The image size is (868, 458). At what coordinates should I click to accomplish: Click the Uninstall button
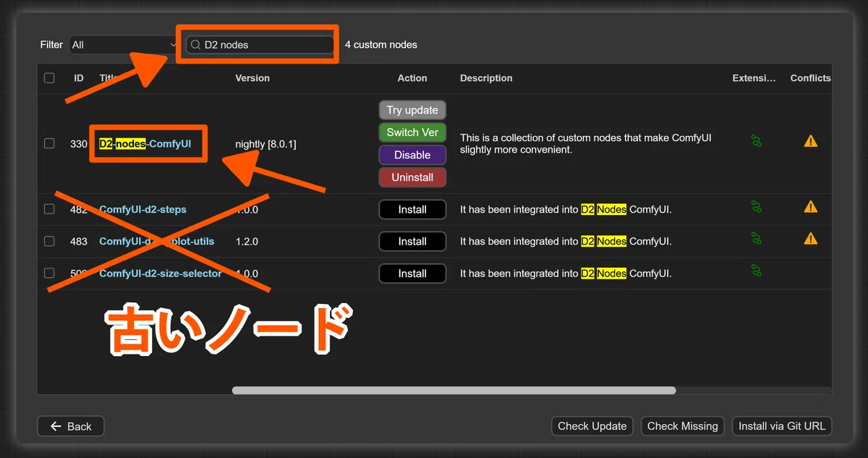(412, 177)
